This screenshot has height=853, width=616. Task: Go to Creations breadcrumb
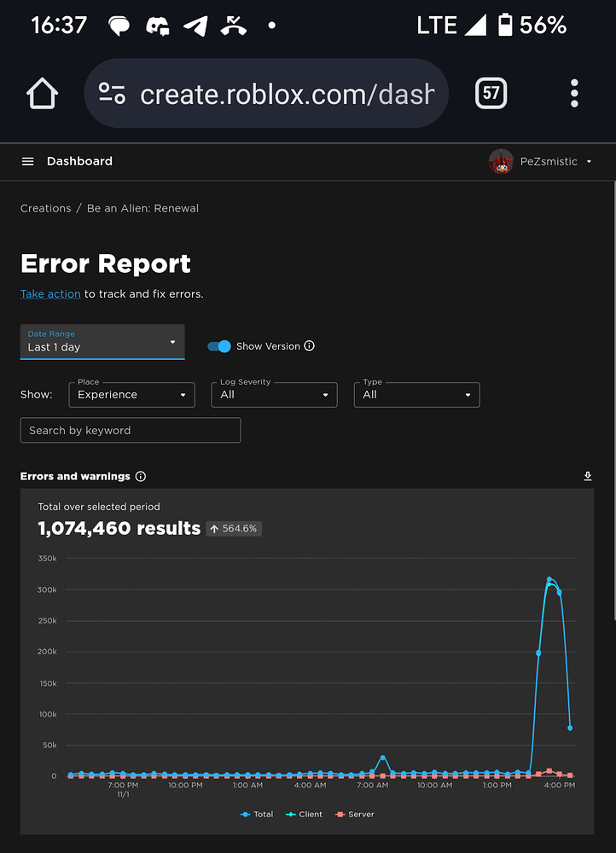(x=45, y=208)
